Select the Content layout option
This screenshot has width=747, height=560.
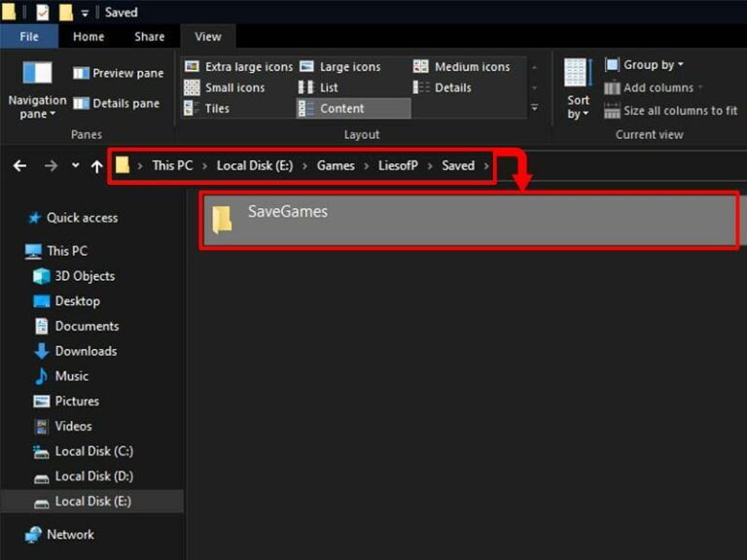[x=353, y=109]
